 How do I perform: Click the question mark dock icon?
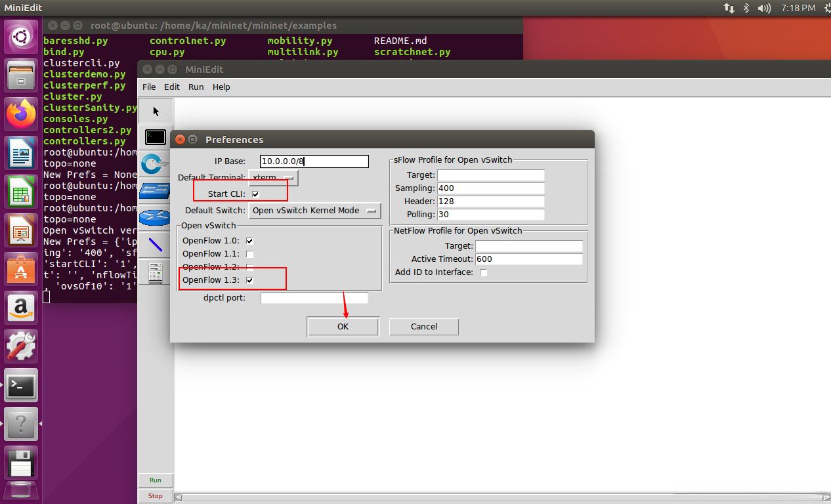tap(22, 424)
